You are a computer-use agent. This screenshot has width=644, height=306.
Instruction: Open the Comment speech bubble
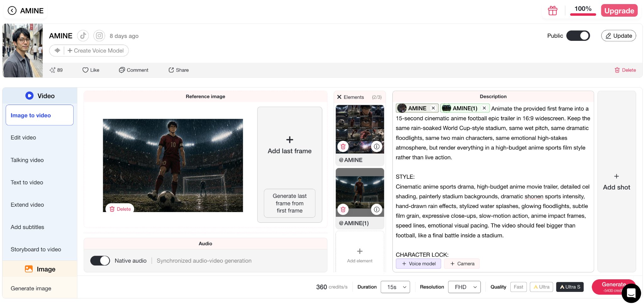(x=134, y=70)
